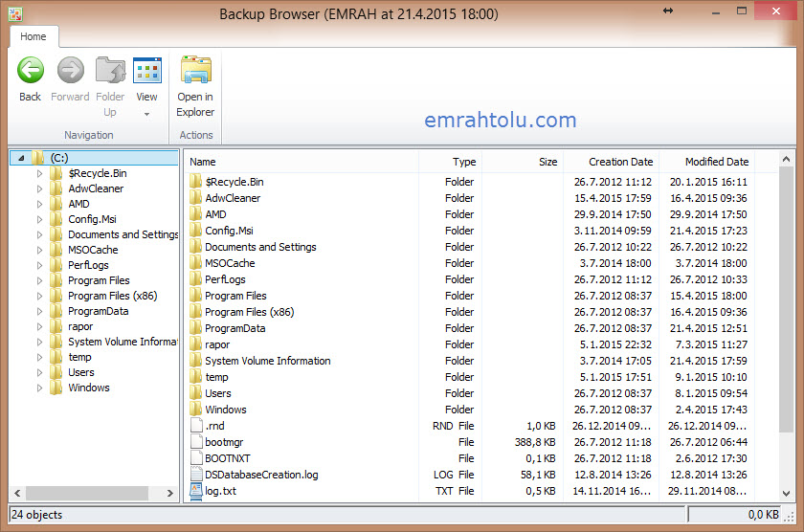The height and width of the screenshot is (532, 804).
Task: Click the folder icon of Program Files in the file list
Action: pos(195,296)
